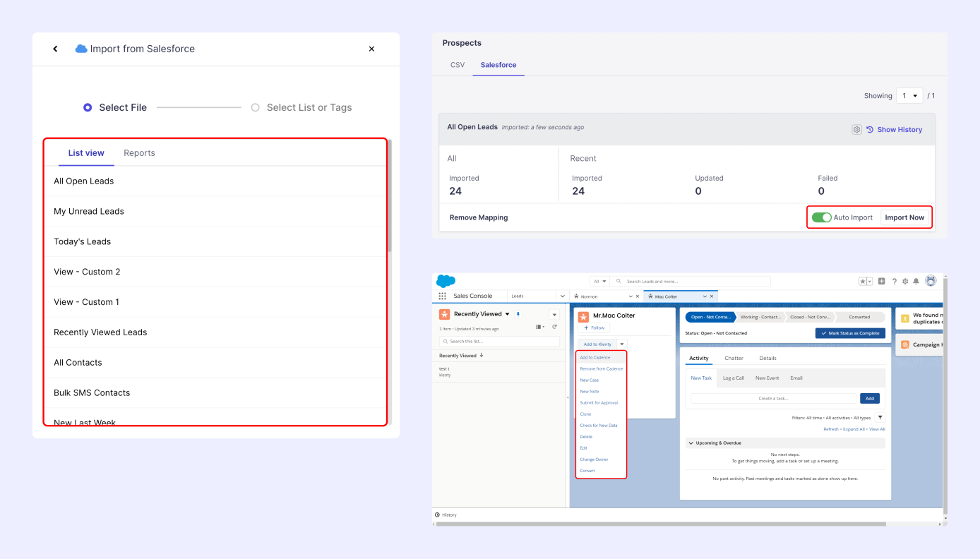The image size is (980, 559).
Task: Click the Setup gear icon in Salesforce header
Action: [906, 281]
